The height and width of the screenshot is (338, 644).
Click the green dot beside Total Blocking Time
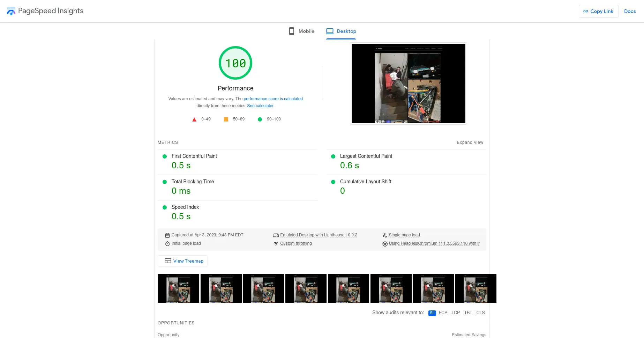pyautogui.click(x=165, y=182)
